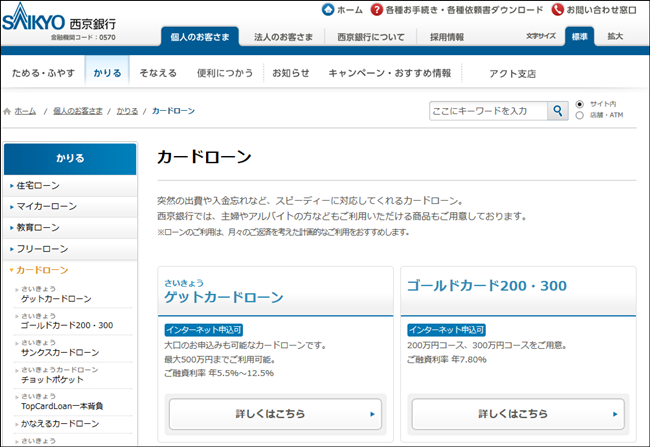Screen dimensions: 650x447
Task: Click the keyword search input field
Action: pos(488,111)
